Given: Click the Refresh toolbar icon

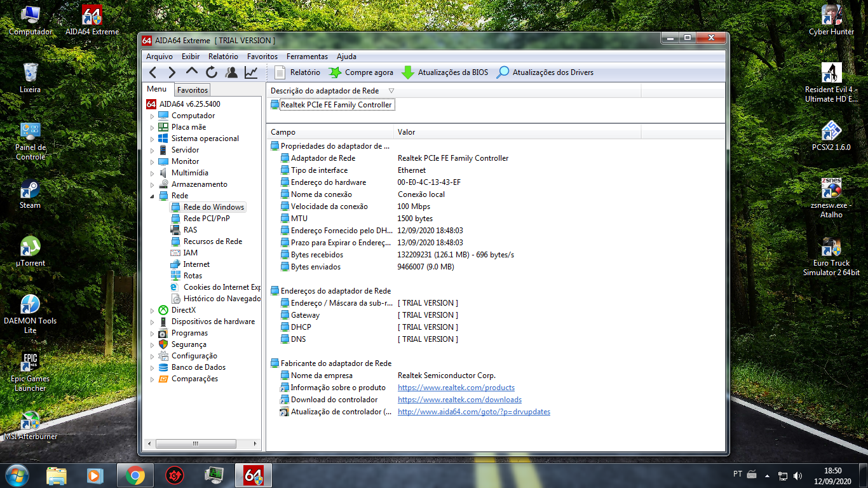Looking at the screenshot, I should click(211, 72).
